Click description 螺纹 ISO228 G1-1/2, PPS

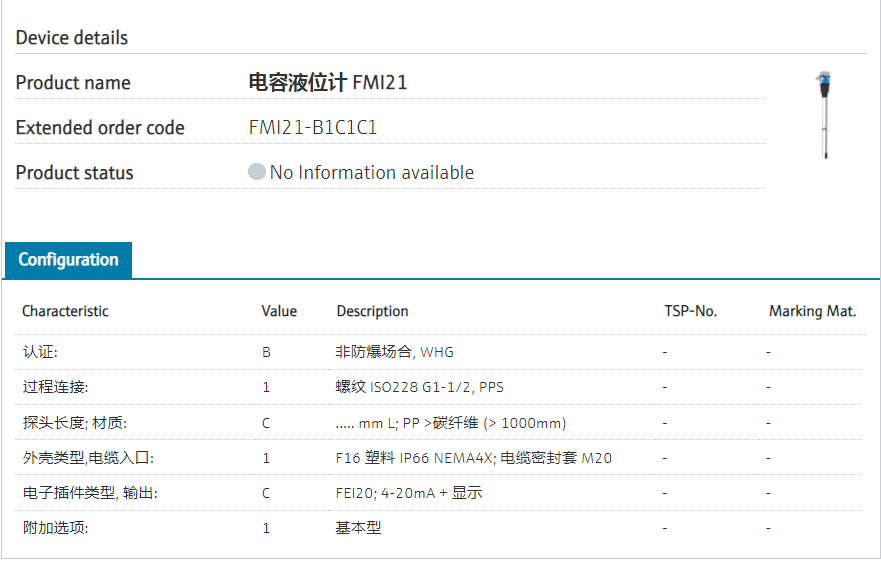pyautogui.click(x=419, y=387)
